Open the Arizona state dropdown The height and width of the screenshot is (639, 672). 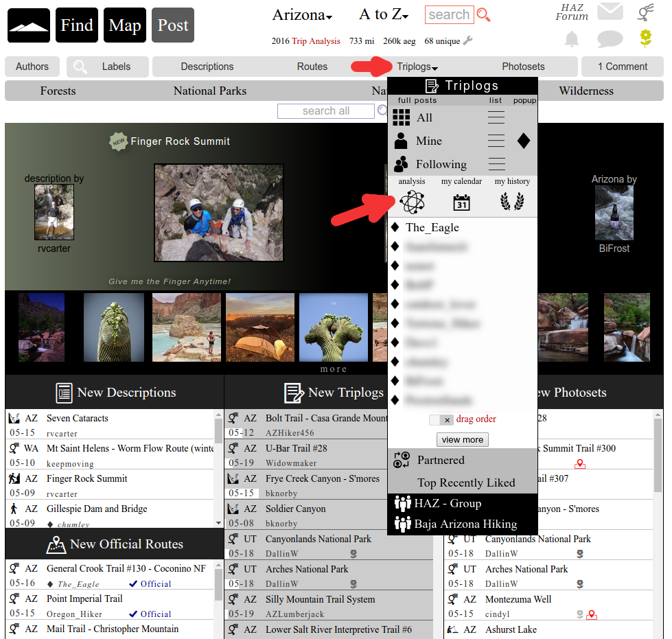click(x=302, y=15)
